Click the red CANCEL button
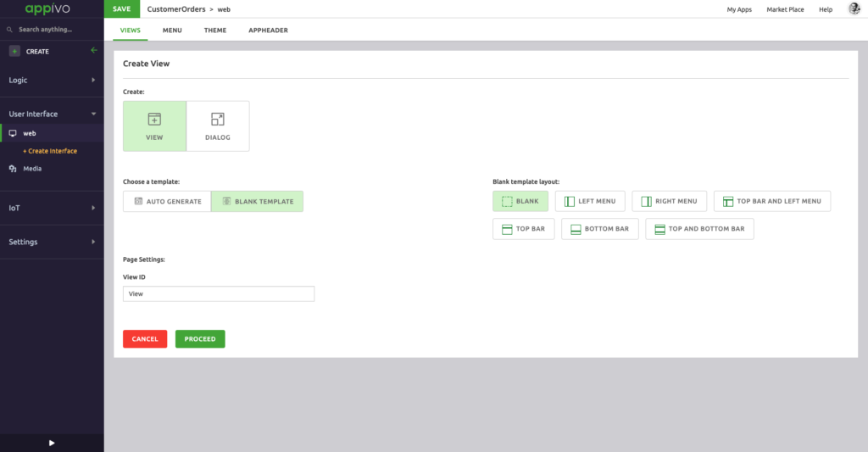868x452 pixels. pyautogui.click(x=145, y=339)
